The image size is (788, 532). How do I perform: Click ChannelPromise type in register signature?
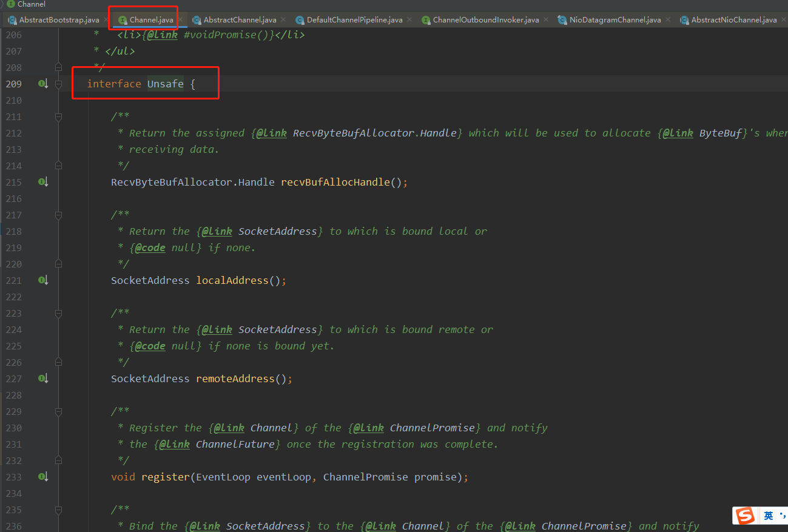click(x=366, y=477)
